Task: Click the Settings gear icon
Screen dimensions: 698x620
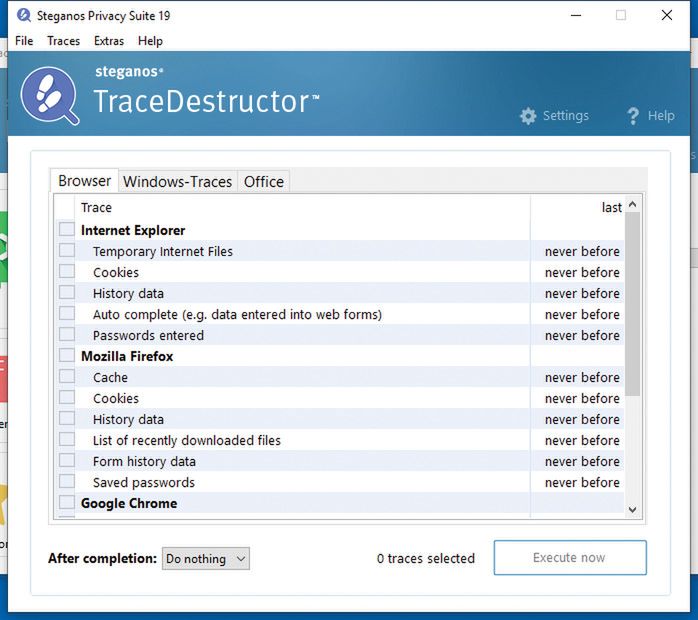Action: 528,116
